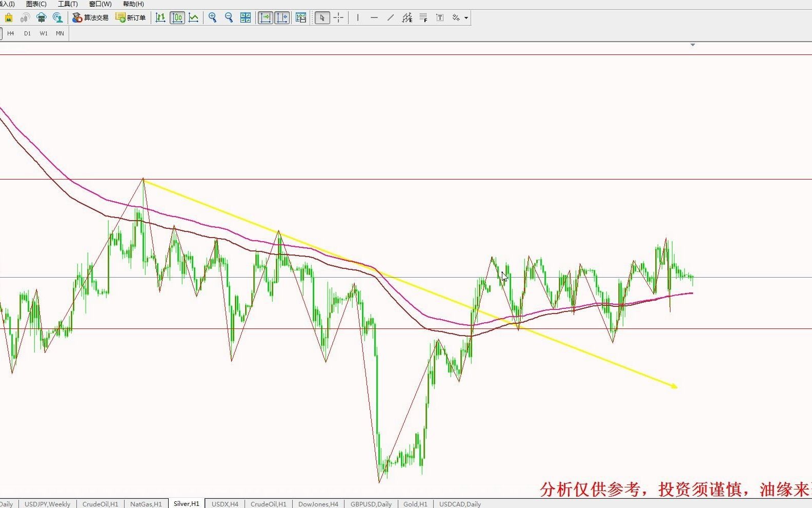Select the text label tool
Viewport: 812px width, 508px height.
(440, 18)
